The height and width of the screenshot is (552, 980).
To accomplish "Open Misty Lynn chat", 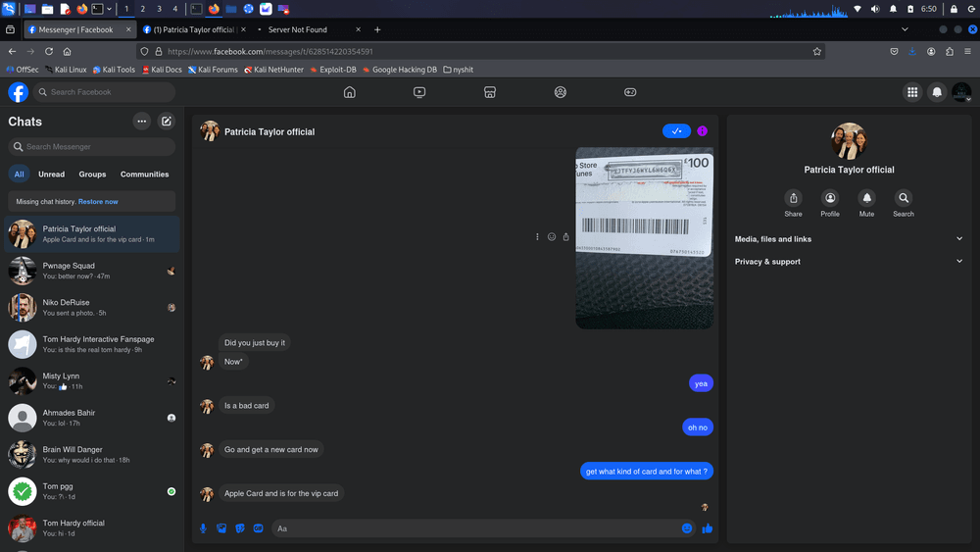I will click(92, 381).
